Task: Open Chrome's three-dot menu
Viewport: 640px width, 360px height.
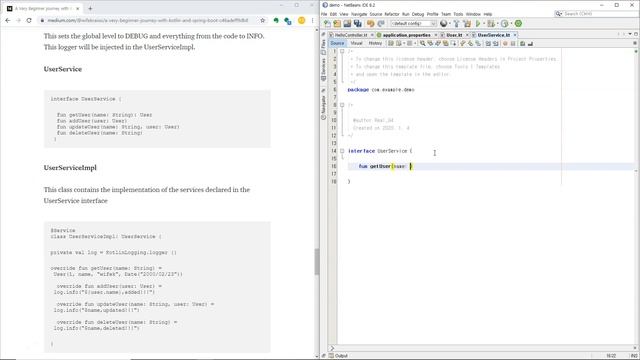Action: click(313, 20)
